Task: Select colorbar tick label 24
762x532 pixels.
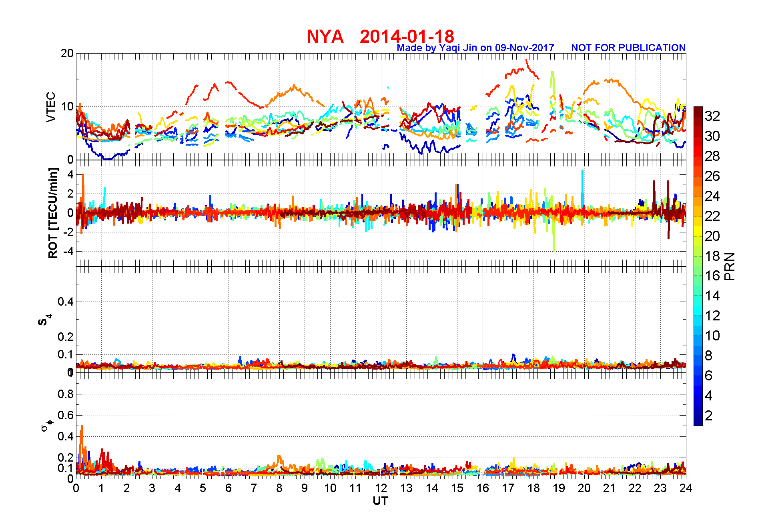Action: coord(712,196)
